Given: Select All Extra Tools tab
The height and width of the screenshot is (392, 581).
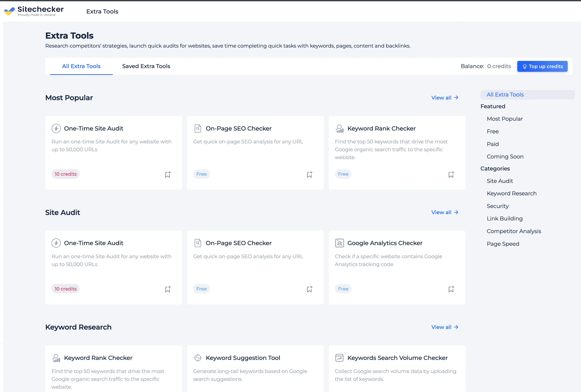Looking at the screenshot, I should coord(81,66).
